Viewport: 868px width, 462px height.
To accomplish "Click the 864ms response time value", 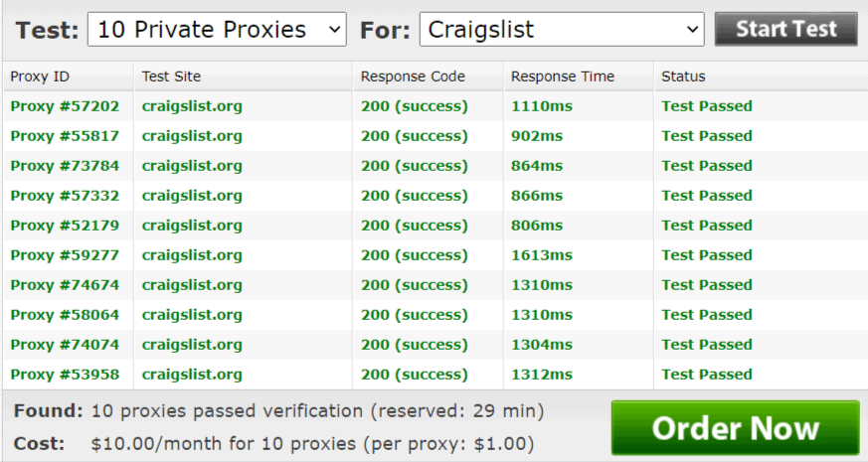I will [537, 166].
